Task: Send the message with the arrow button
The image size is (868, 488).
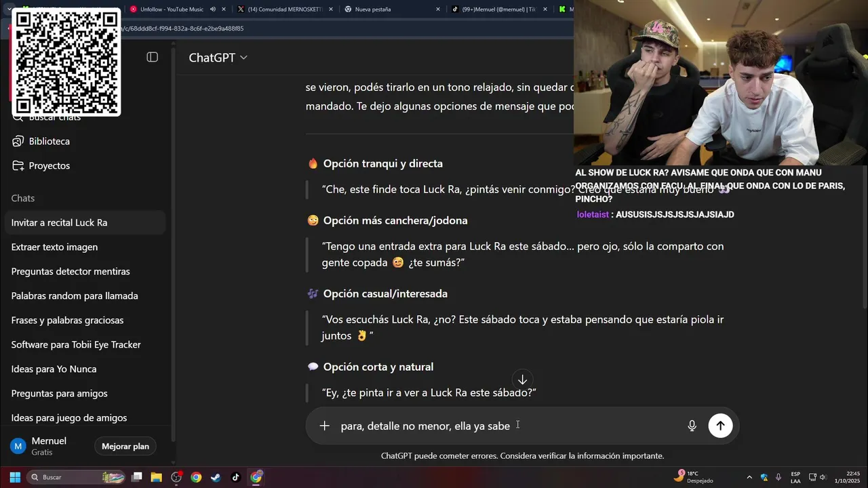Action: click(x=720, y=426)
